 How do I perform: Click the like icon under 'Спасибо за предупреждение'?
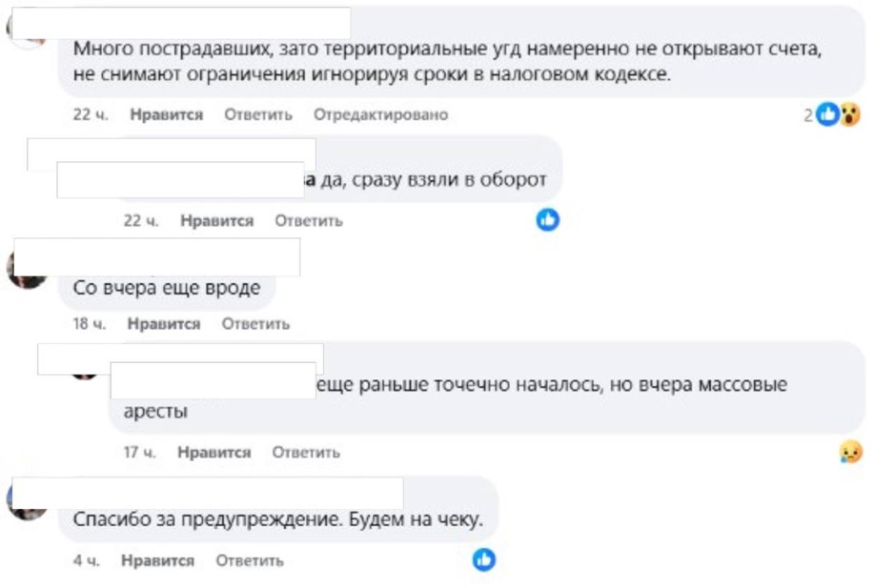coord(484,559)
